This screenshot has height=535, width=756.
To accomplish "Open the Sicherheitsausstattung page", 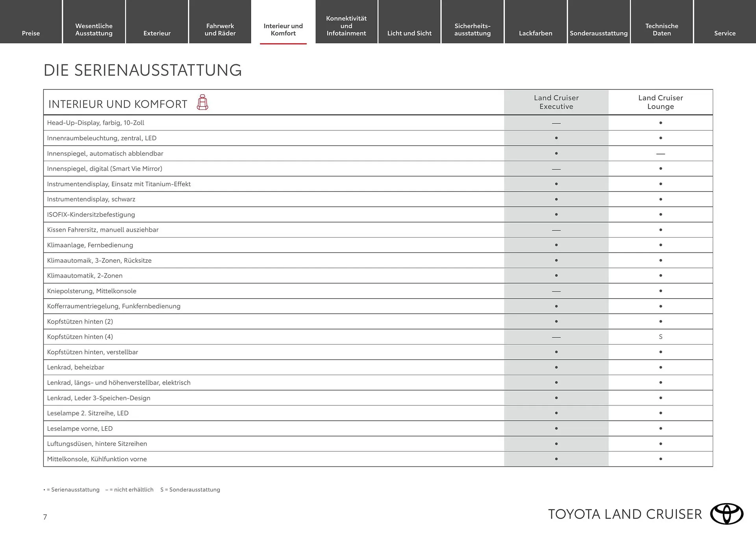I will (472, 30).
